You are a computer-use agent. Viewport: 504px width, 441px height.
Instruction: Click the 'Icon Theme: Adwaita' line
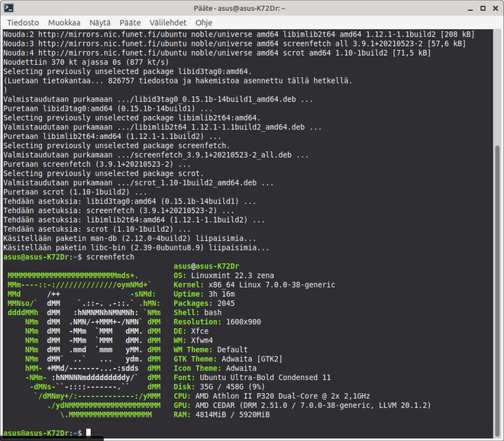pyautogui.click(x=215, y=369)
